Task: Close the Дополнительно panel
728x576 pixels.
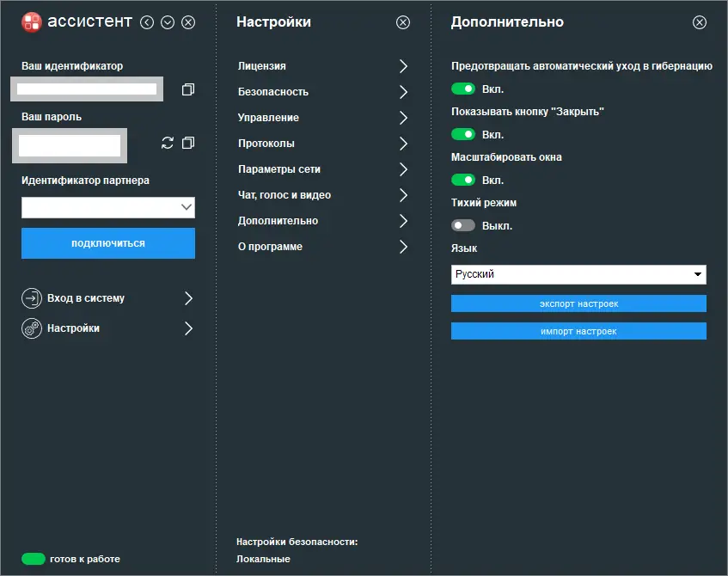Action: pyautogui.click(x=700, y=22)
